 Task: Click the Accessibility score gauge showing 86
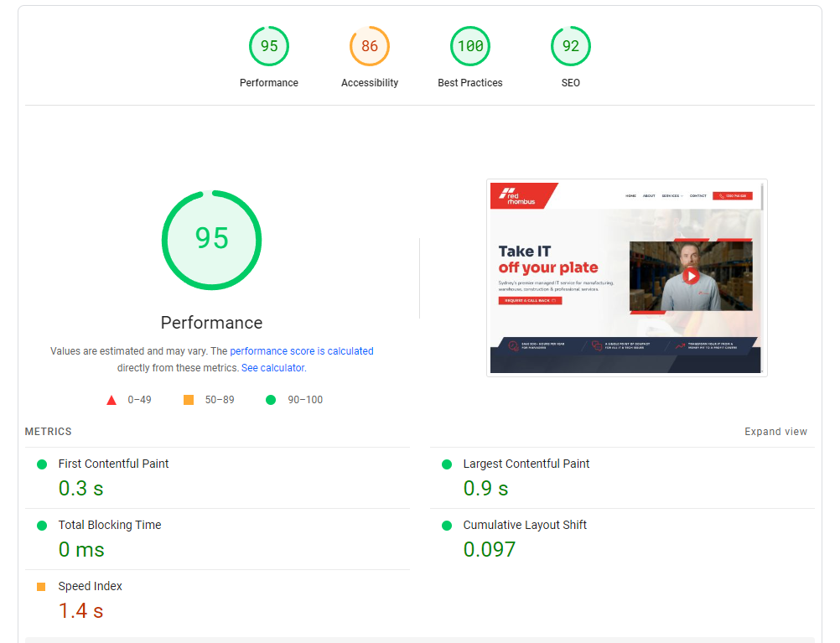pos(369,46)
